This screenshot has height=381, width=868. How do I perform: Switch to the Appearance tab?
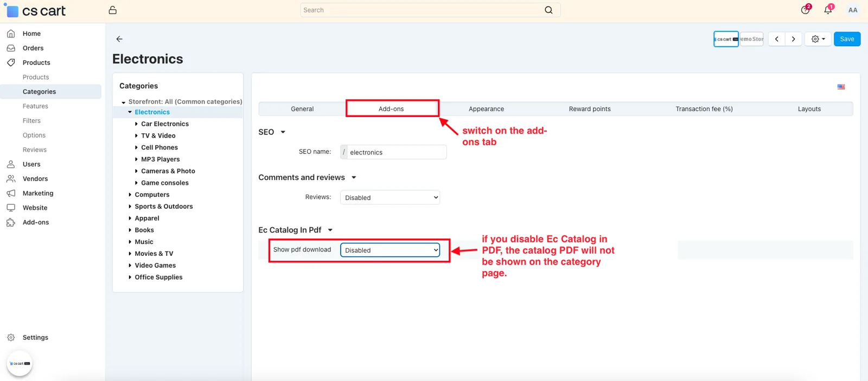coord(486,109)
